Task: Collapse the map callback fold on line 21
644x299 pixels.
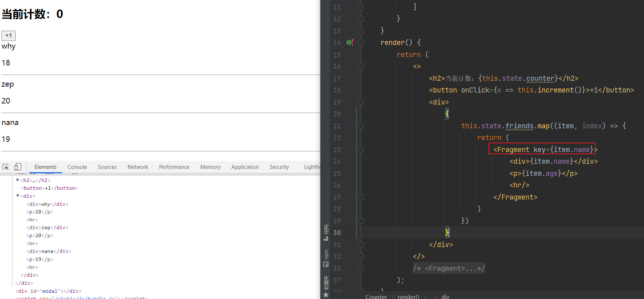Action: (361, 126)
